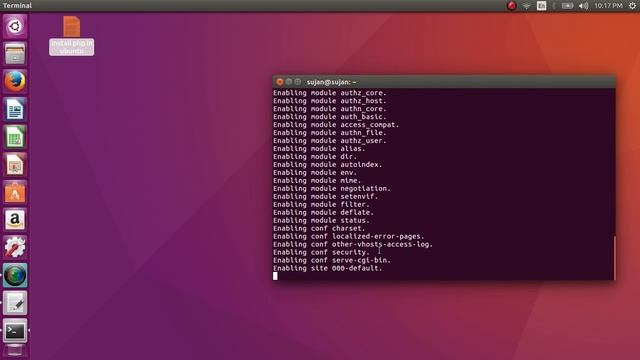The height and width of the screenshot is (360, 640).
Task: Maximize the sujan@sujan terminal window
Action: pyautogui.click(x=298, y=82)
